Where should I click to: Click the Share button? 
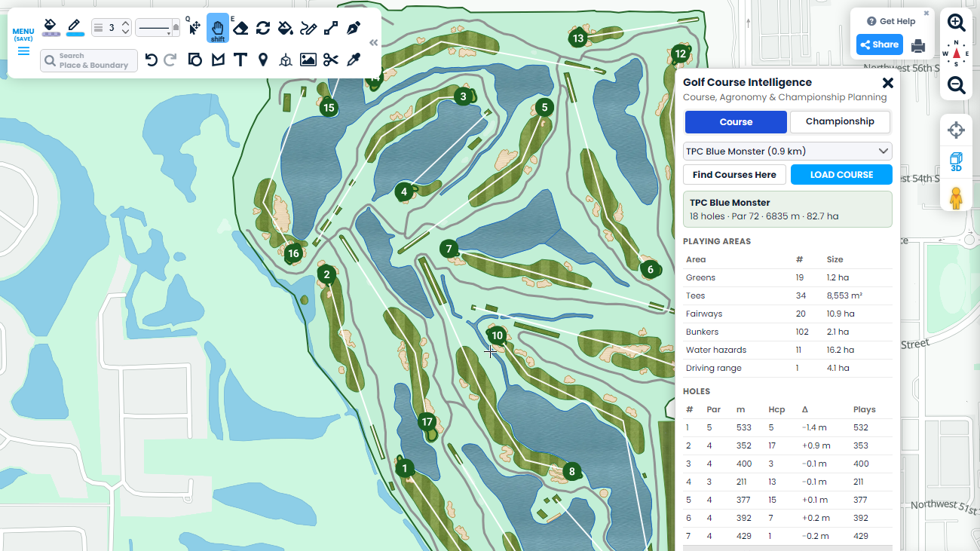(x=880, y=44)
